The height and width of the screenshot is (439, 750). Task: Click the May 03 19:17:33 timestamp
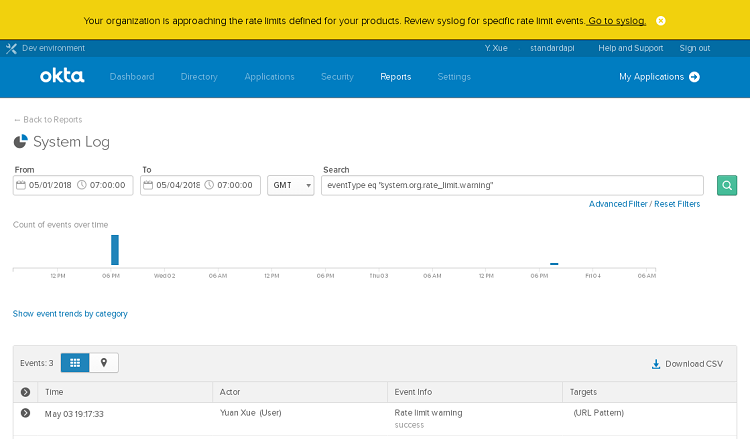(74, 414)
